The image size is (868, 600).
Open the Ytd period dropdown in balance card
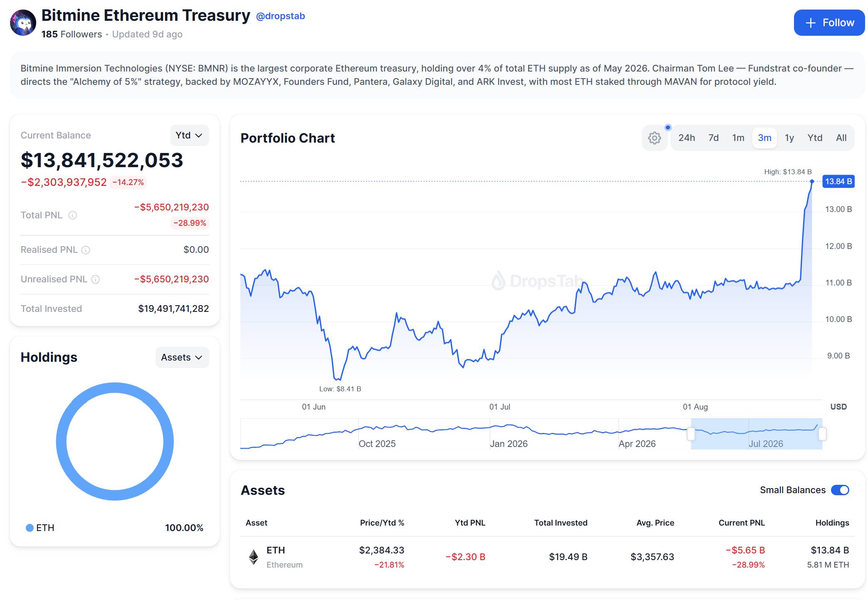pos(189,136)
